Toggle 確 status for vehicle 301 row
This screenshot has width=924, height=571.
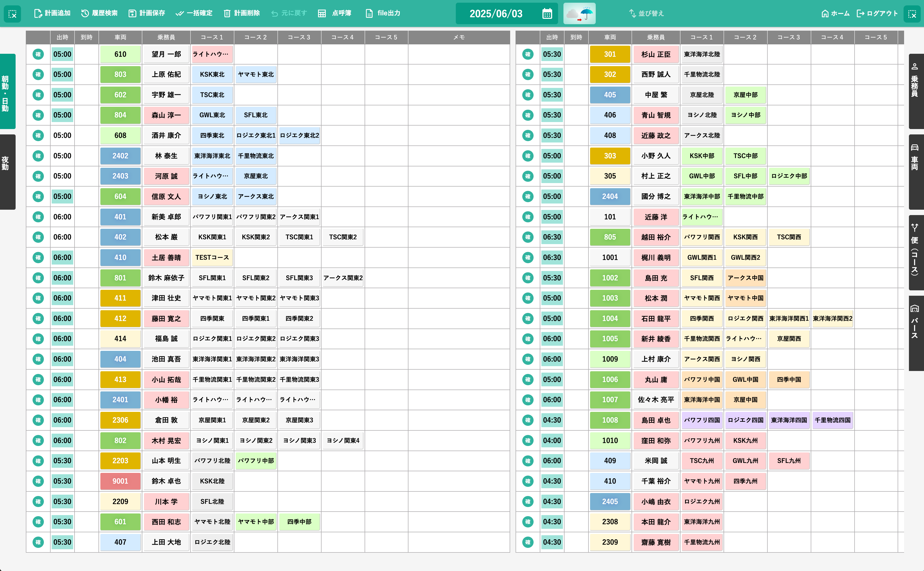coord(528,54)
